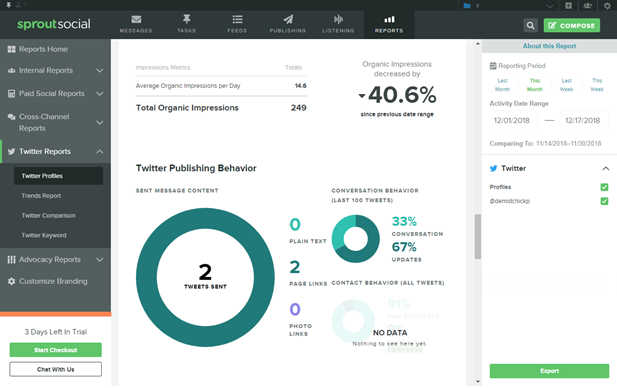This screenshot has width=617, height=388.
Task: Click the Paid Social Reports icon
Action: [11, 94]
